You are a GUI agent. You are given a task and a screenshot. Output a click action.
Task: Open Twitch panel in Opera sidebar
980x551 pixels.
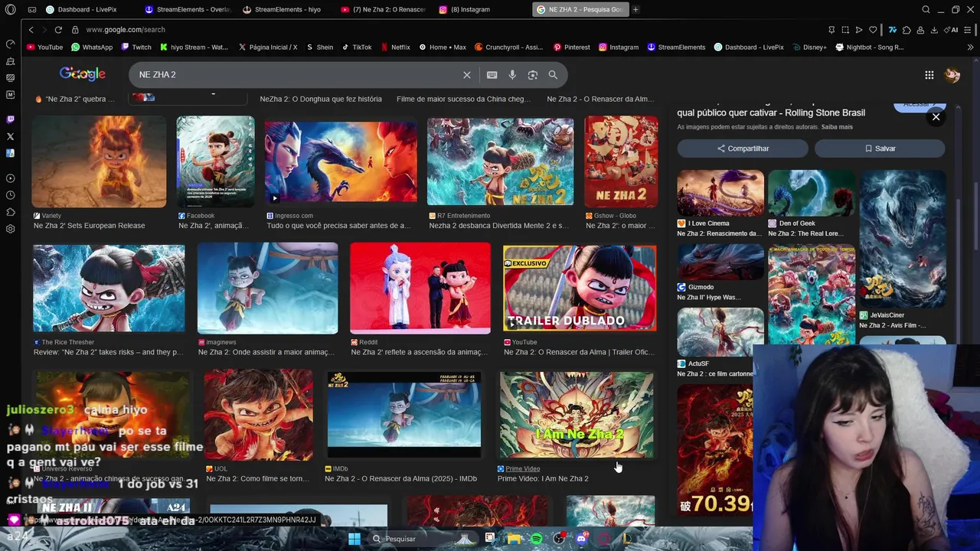point(10,119)
